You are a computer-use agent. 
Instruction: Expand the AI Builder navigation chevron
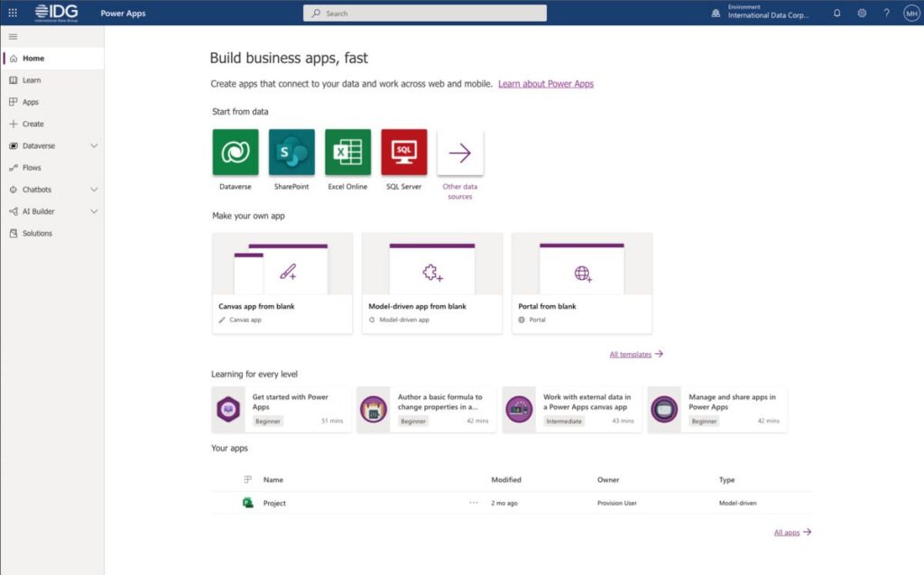(94, 211)
